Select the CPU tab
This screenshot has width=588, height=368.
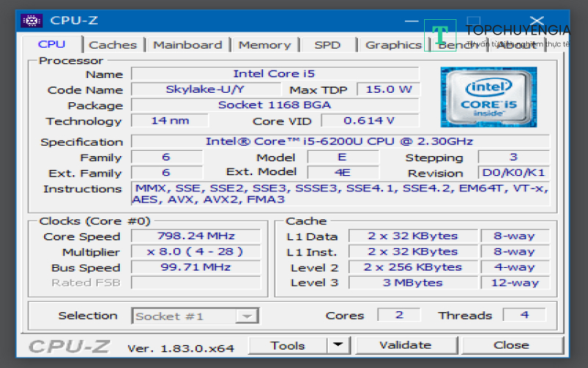(51, 44)
